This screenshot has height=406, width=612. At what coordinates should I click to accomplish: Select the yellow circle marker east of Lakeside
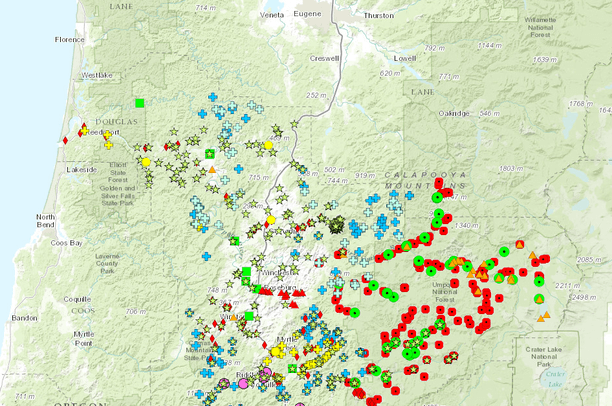coord(146,162)
